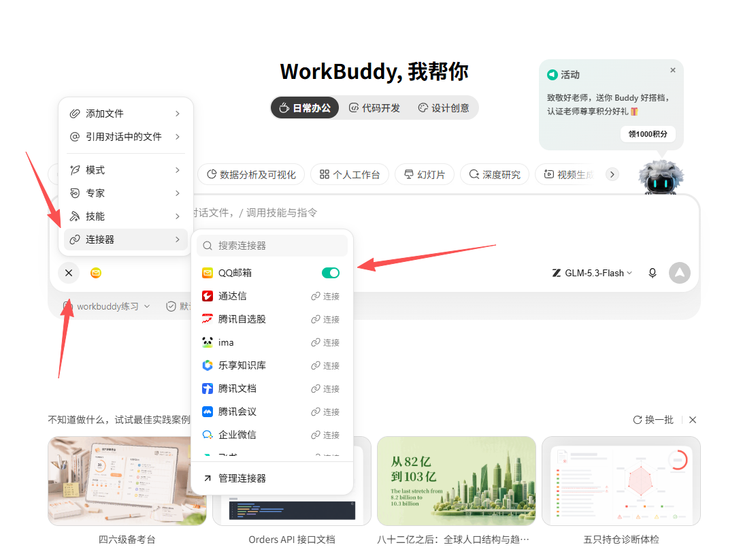Screen dimensions: 741x560
Task: Connect the 腾讯文档 connector
Action: click(x=325, y=389)
